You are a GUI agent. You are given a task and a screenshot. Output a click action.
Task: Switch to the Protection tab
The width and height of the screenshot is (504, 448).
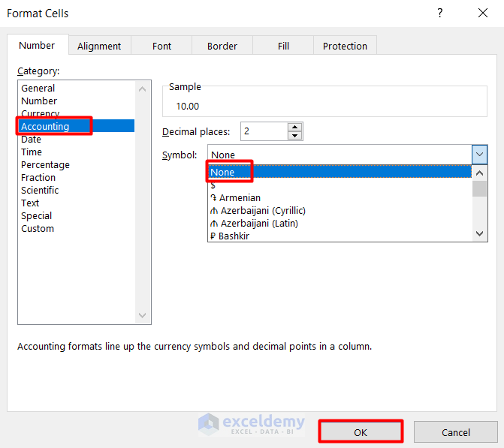345,46
